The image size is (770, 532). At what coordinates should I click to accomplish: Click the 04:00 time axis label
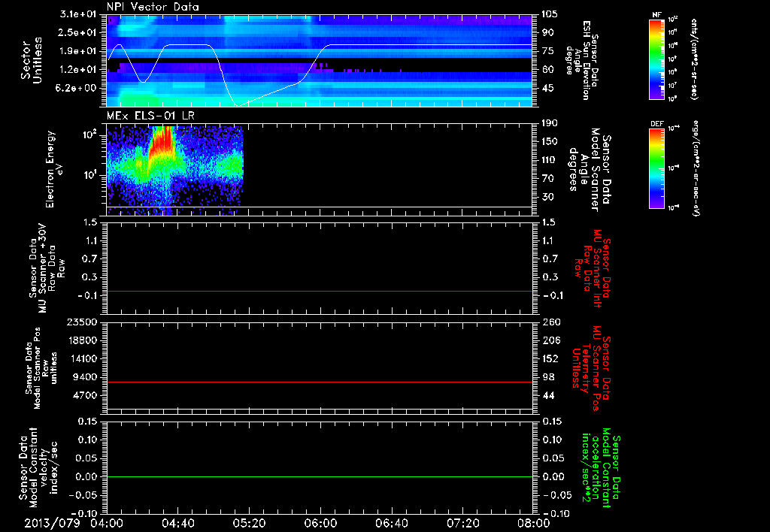[x=107, y=523]
